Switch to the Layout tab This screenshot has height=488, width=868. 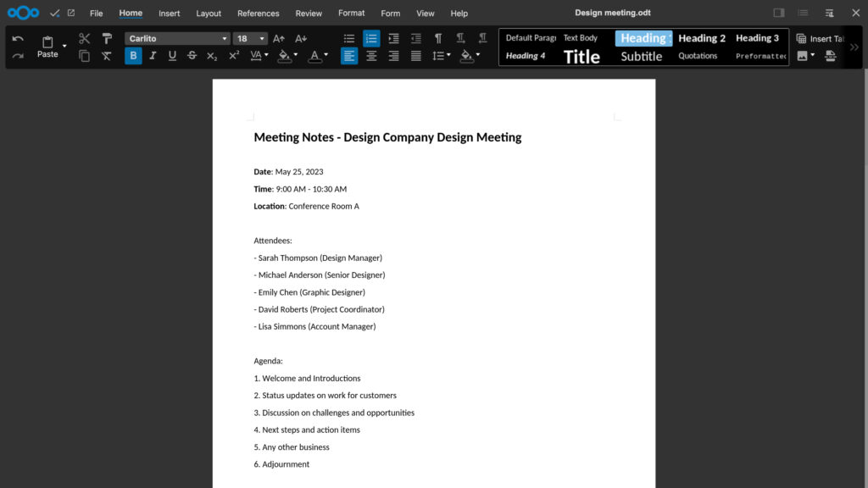pos(209,14)
